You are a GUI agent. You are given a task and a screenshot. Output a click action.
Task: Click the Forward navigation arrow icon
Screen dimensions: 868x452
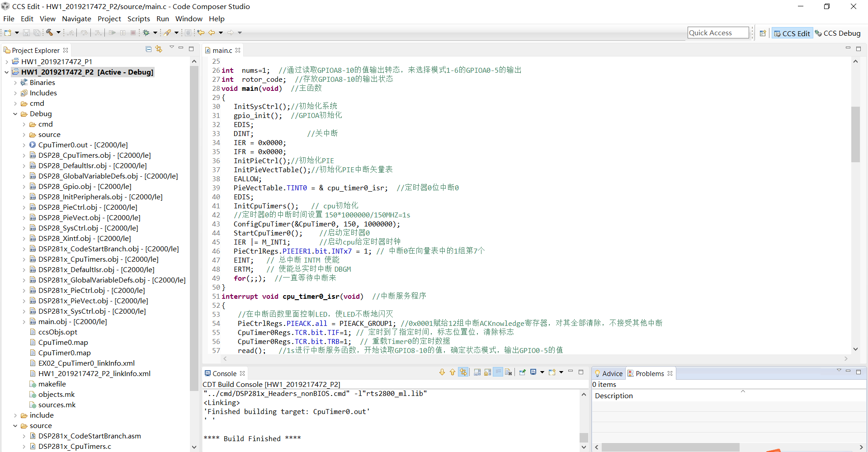pyautogui.click(x=231, y=33)
